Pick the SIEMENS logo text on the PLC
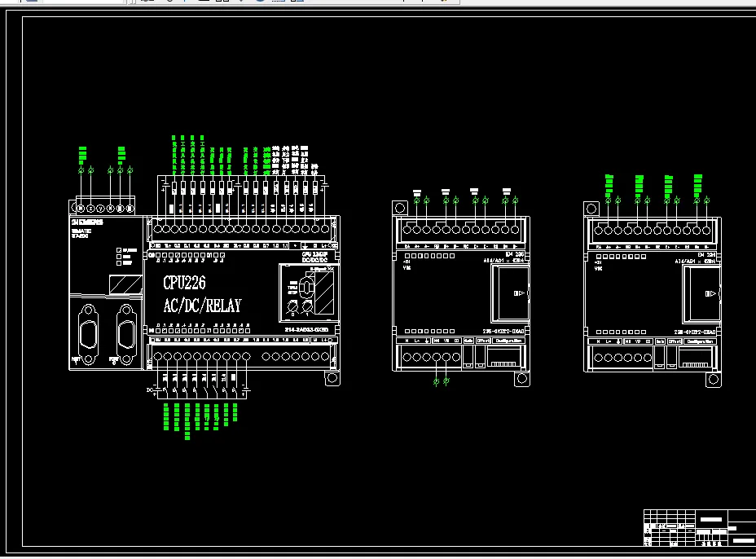 (87, 222)
